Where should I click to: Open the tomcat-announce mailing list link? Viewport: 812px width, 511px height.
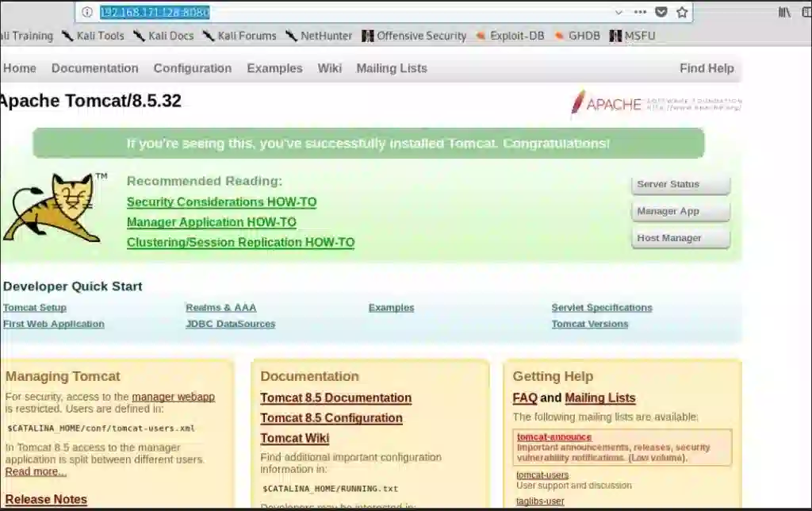(554, 437)
